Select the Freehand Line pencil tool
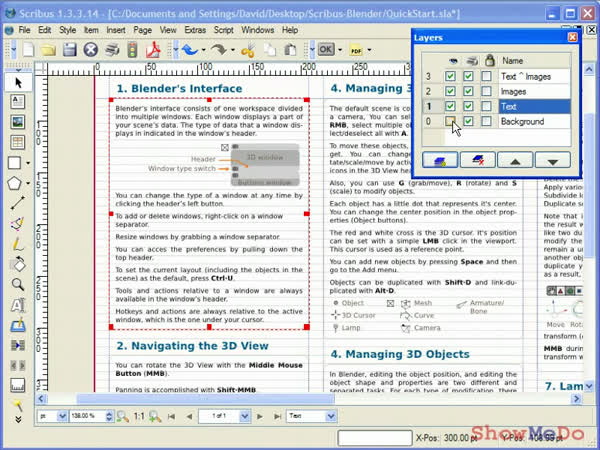Viewport: 600px width, 450px height. pyautogui.click(x=18, y=244)
